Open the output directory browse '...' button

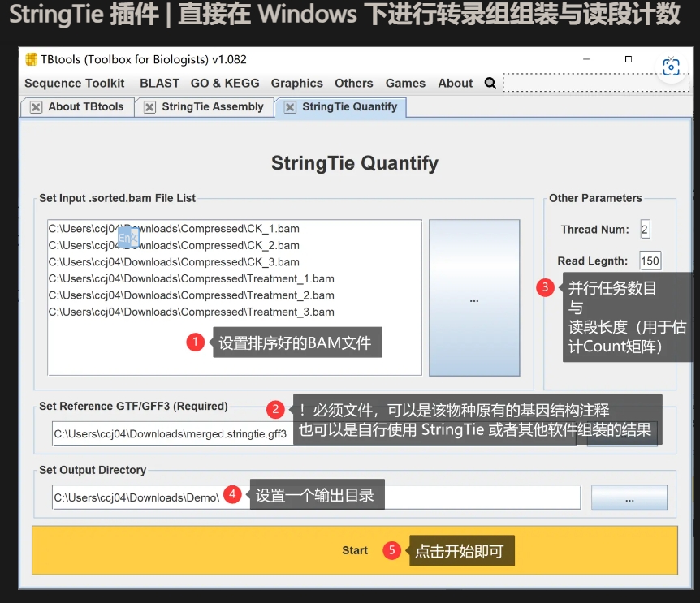(x=629, y=497)
